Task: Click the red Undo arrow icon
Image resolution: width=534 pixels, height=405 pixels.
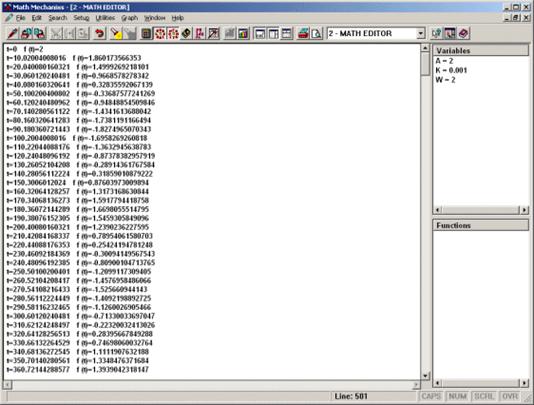Action: tap(99, 33)
